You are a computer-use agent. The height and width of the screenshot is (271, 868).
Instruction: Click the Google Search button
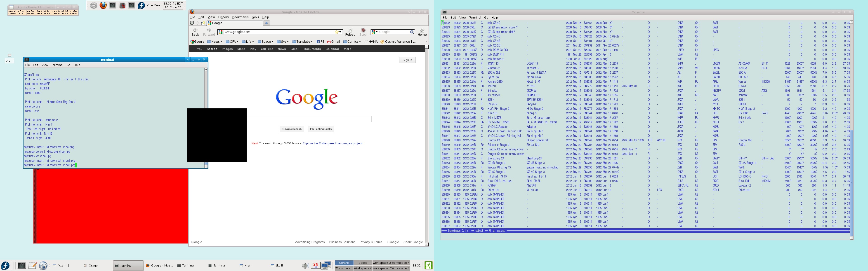(x=292, y=129)
